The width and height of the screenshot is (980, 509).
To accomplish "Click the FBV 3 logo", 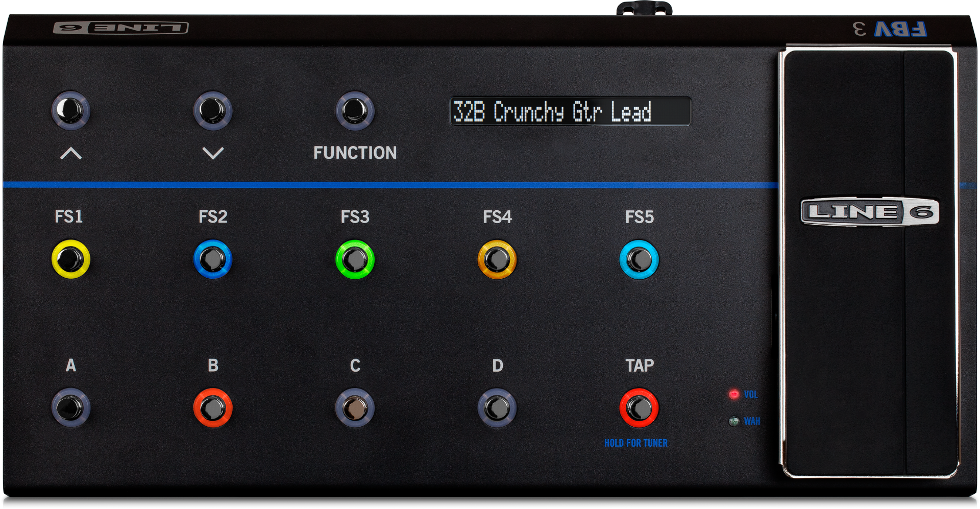I will [890, 29].
